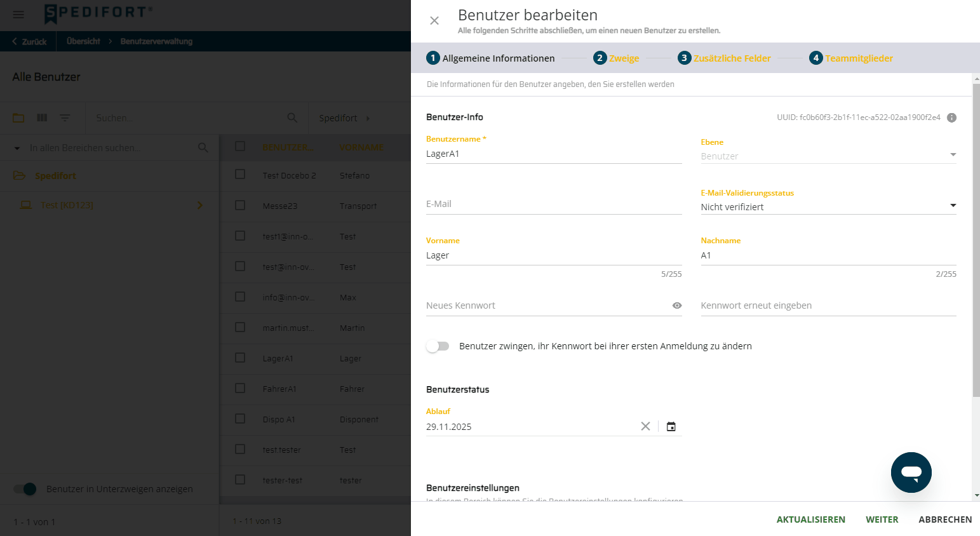Click search icon next to Suchen
The height and width of the screenshot is (536, 980).
point(292,117)
